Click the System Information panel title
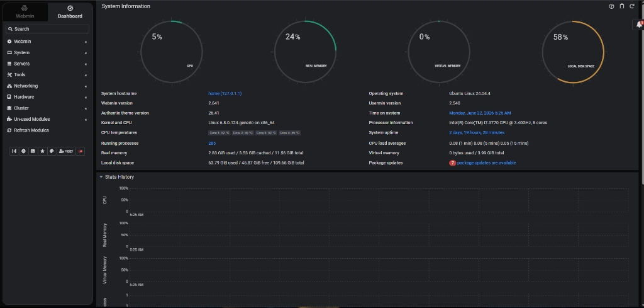The height and width of the screenshot is (308, 644). pos(126,6)
